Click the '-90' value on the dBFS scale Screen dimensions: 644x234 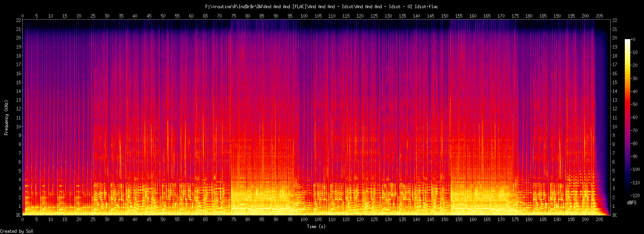coord(634,157)
